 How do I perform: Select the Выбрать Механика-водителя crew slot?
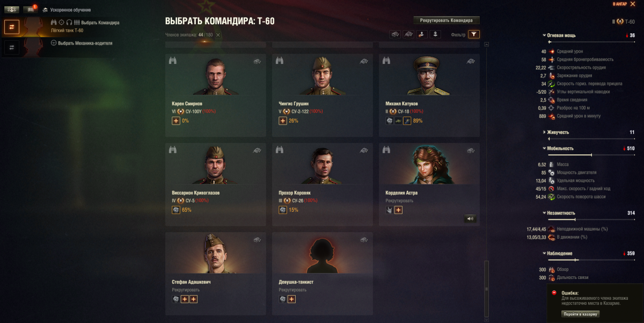pyautogui.click(x=82, y=43)
